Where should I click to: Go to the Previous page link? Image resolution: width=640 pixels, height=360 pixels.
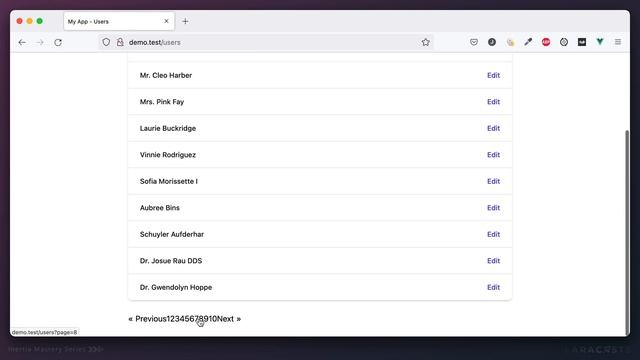click(147, 319)
